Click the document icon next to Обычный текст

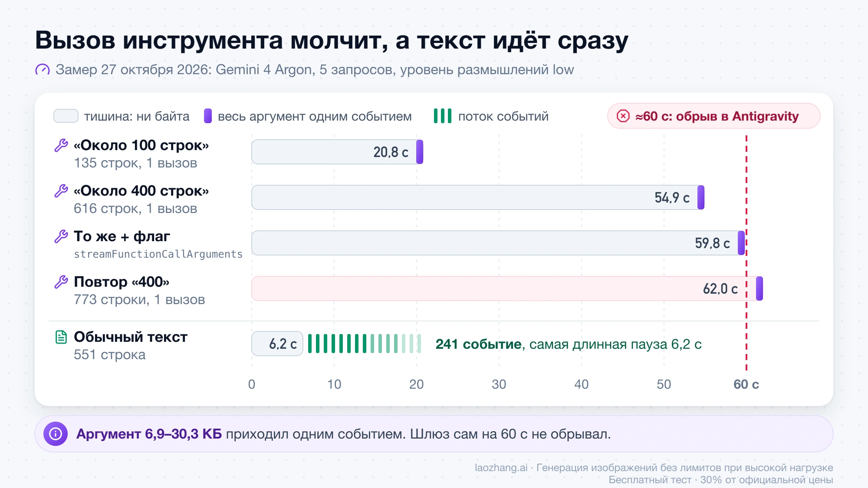click(x=61, y=337)
